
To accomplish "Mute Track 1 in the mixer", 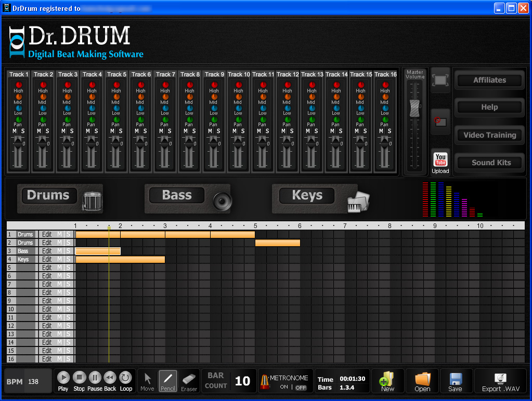I will pyautogui.click(x=15, y=131).
